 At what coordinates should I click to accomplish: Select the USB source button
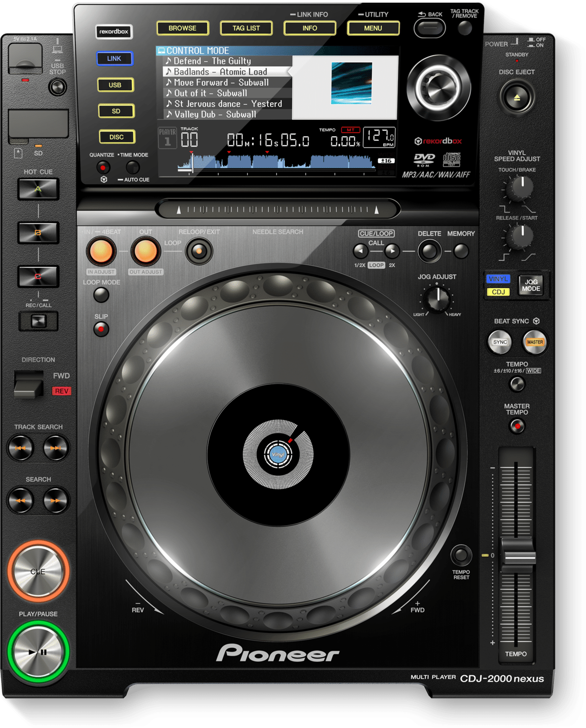tap(115, 85)
